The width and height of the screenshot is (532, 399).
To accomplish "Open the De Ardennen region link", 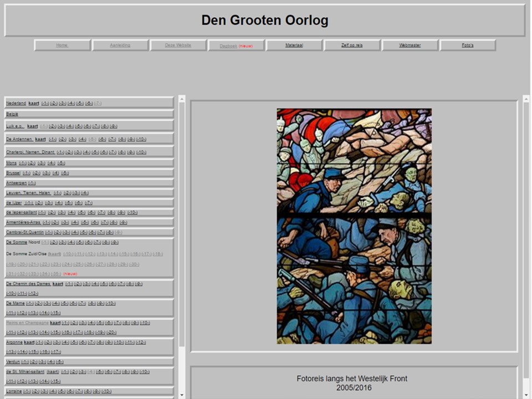I will (x=19, y=139).
